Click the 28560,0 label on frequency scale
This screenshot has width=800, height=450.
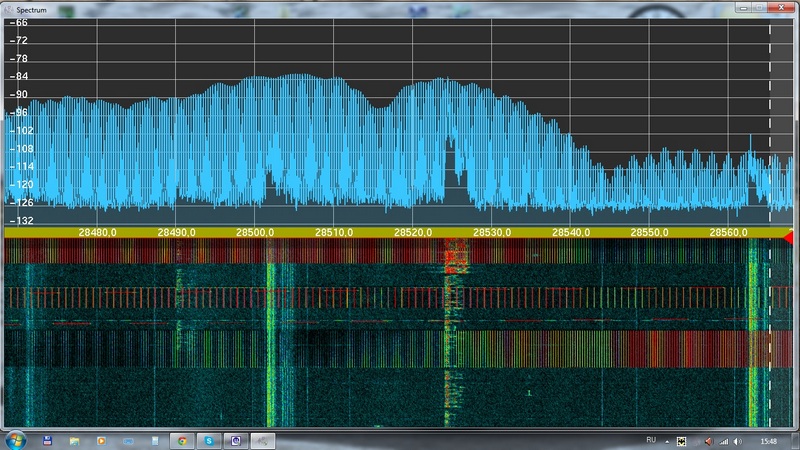pyautogui.click(x=728, y=232)
